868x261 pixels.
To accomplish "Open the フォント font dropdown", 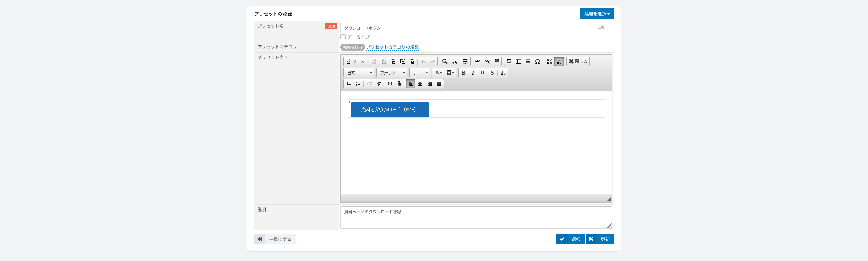I will pos(392,73).
